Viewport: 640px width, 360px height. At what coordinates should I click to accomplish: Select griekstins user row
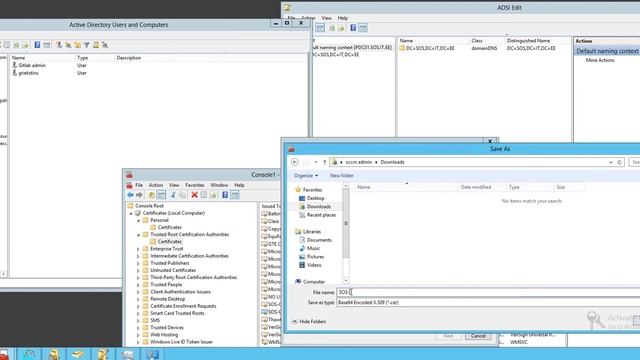25,73
